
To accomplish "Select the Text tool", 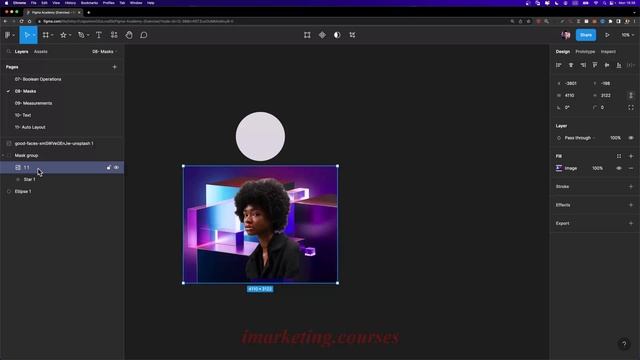I will (x=99, y=35).
